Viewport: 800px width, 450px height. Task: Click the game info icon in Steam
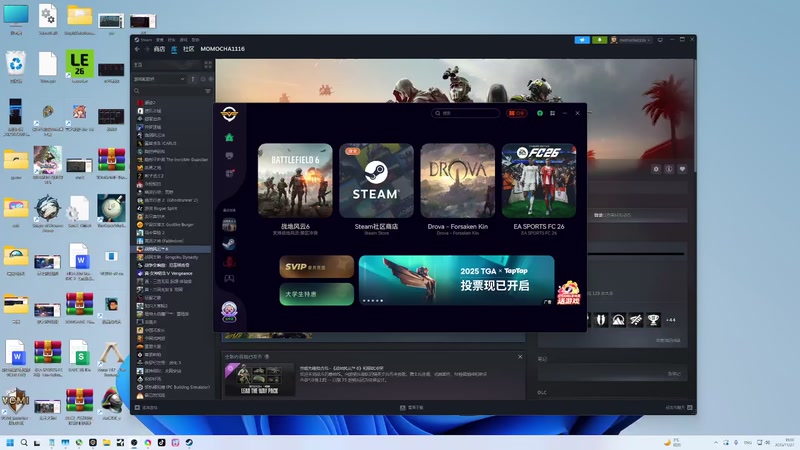pyautogui.click(x=669, y=169)
